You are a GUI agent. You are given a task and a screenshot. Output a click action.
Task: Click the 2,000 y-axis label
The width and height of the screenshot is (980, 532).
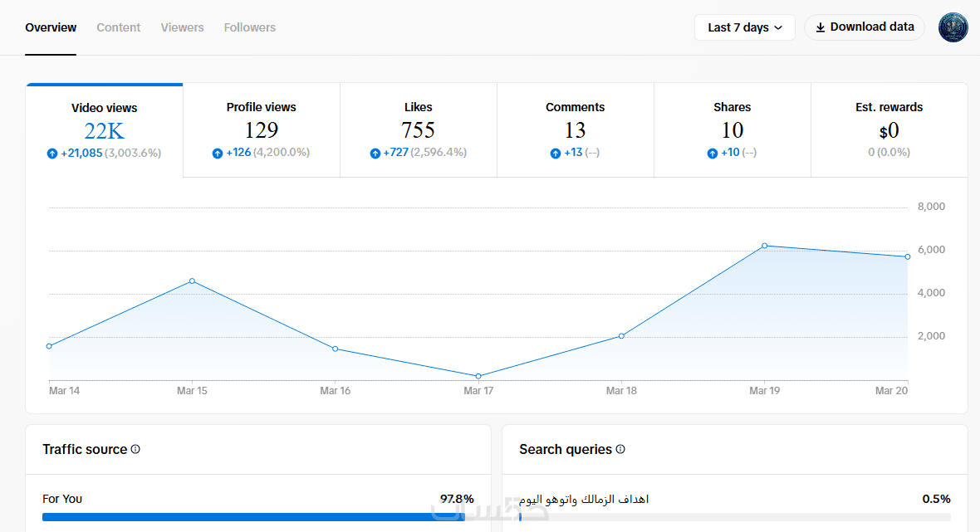pyautogui.click(x=931, y=336)
